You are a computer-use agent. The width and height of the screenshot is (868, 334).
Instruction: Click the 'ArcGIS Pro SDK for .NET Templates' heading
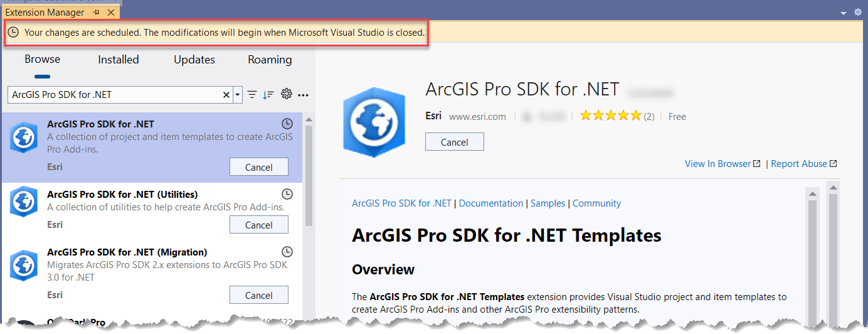coord(507,236)
